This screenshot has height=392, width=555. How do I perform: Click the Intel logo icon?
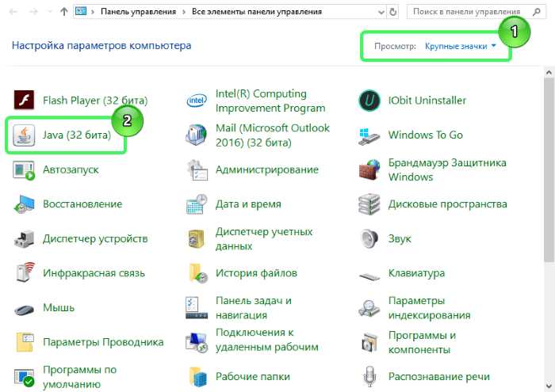click(x=197, y=101)
